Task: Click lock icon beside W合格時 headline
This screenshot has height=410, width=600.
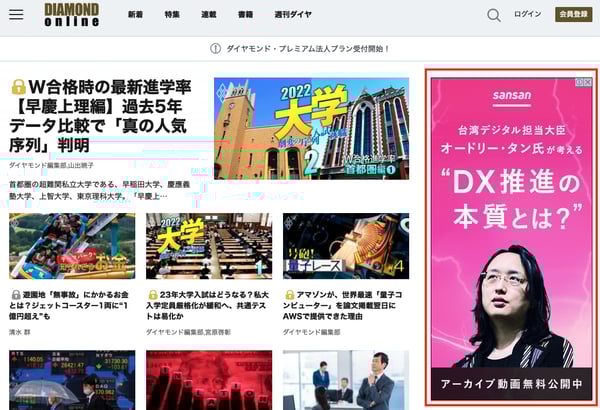Action: pyautogui.click(x=18, y=87)
